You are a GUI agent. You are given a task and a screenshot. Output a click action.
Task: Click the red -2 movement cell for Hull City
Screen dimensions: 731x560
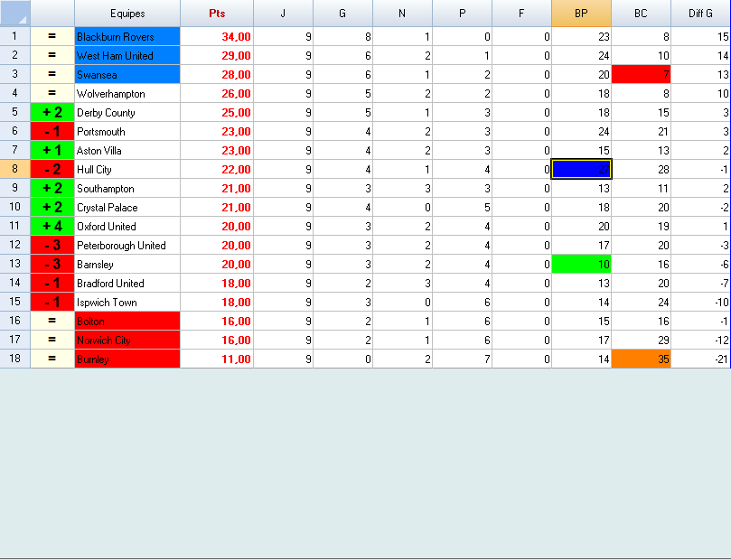point(52,169)
